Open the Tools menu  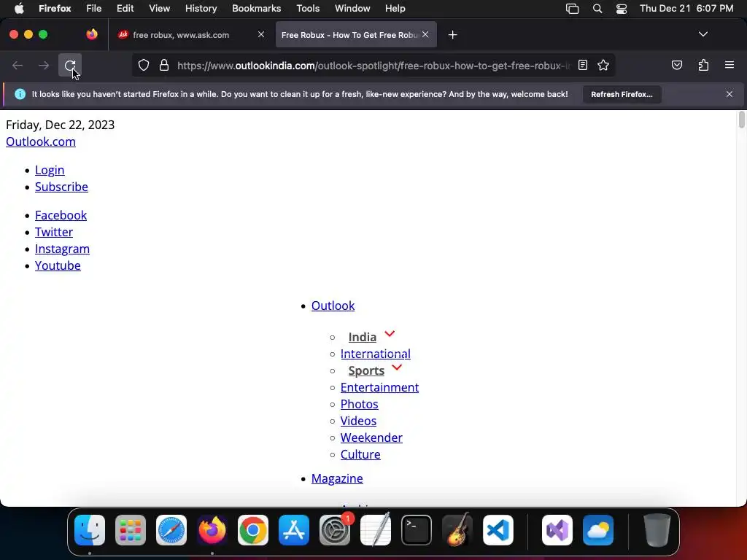click(x=308, y=9)
